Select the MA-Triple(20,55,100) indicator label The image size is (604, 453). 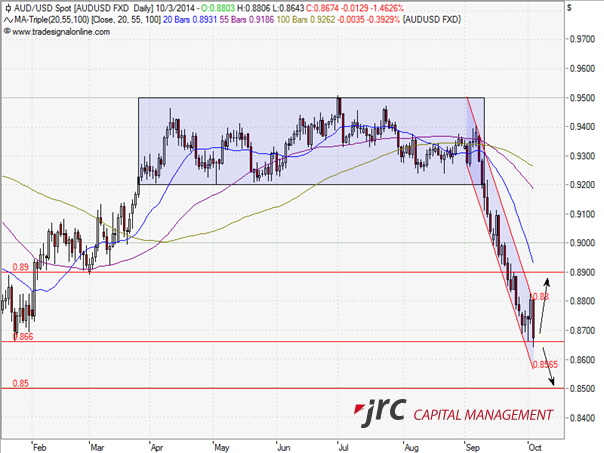tap(57, 20)
